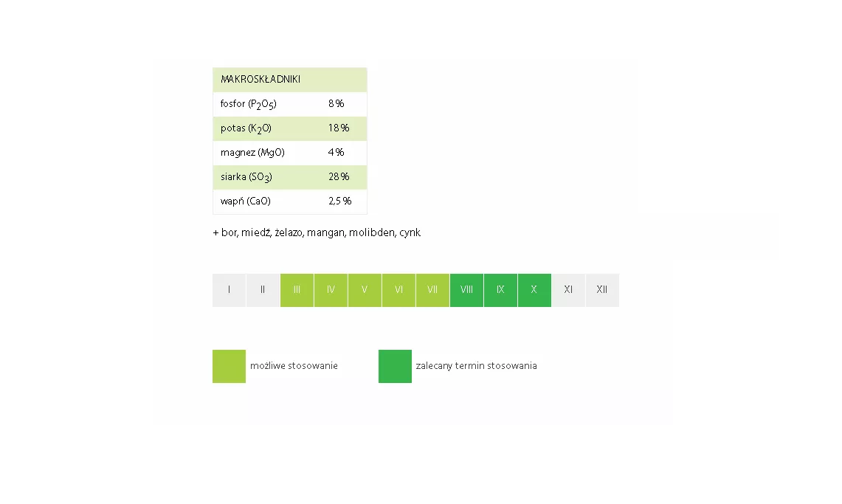This screenshot has width=842, height=504.
Task: Click month IX in the calendar
Action: 500,290
